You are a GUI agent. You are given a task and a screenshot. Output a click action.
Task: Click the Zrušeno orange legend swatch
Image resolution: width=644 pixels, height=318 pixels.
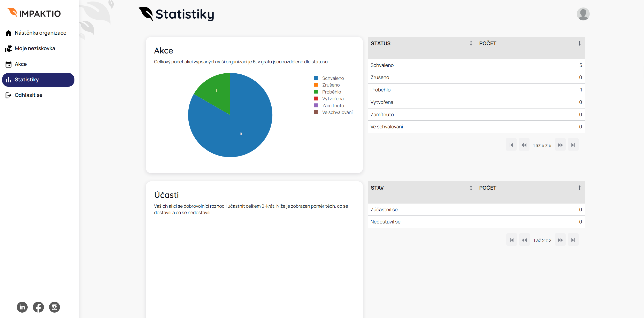point(316,85)
